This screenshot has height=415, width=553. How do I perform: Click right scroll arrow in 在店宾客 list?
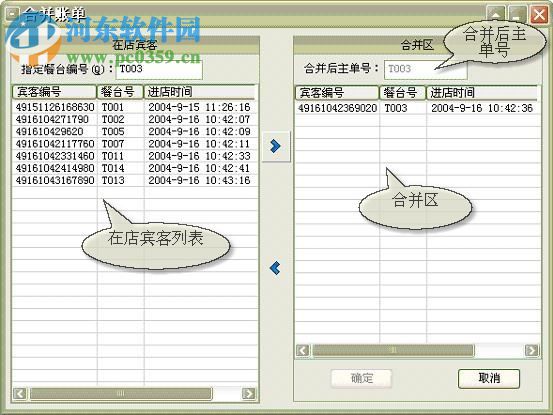(249, 393)
